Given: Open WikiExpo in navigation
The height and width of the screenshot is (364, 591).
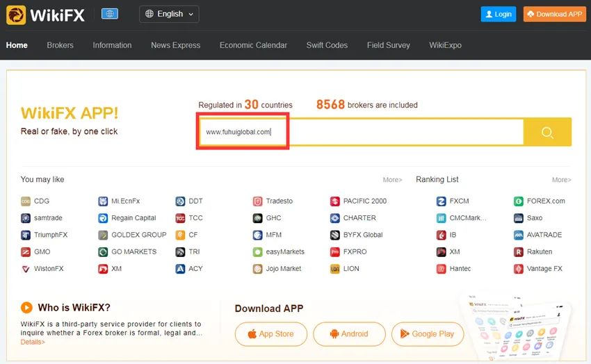Looking at the screenshot, I should 445,45.
